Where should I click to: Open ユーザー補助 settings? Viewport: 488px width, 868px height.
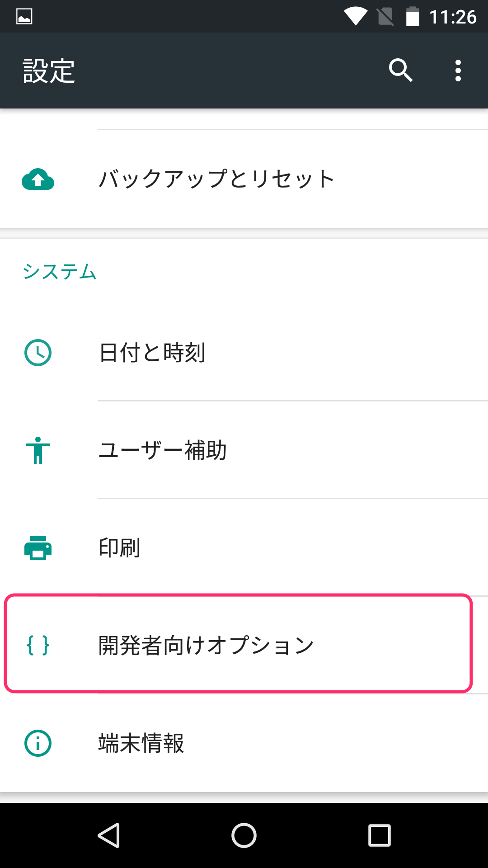(163, 450)
